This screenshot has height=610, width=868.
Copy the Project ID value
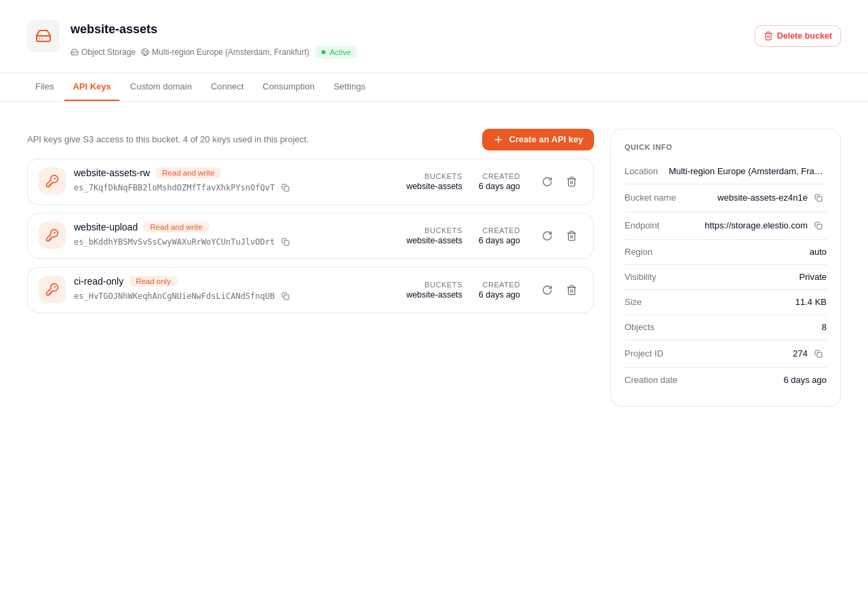pyautogui.click(x=818, y=354)
